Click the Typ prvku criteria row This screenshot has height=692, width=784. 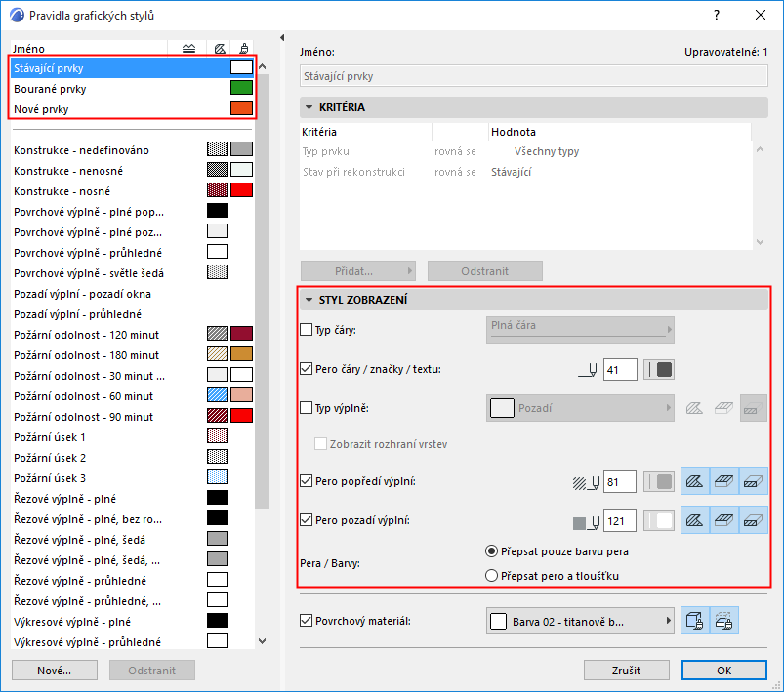tap(525, 151)
